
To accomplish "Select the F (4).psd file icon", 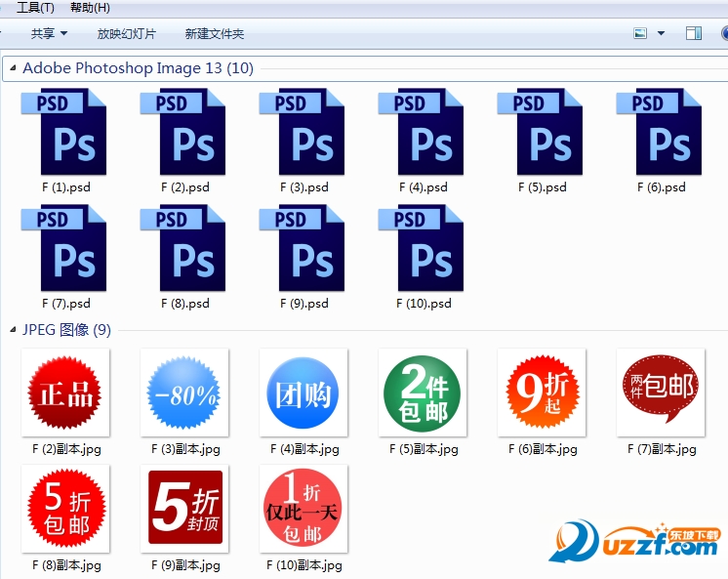I will point(422,132).
